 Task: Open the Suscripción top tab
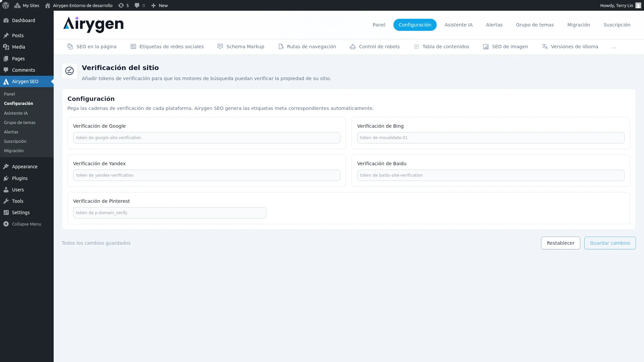(617, 25)
